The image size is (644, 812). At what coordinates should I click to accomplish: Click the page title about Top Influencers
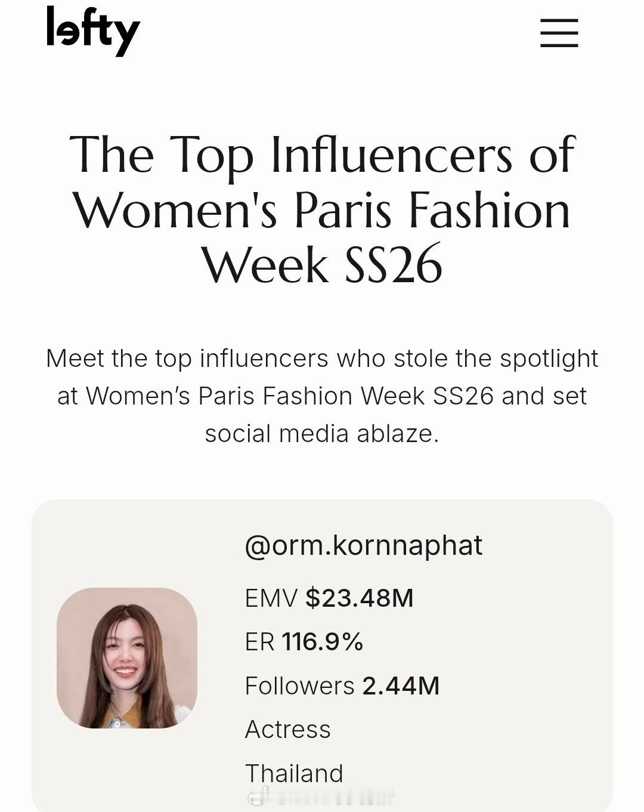[x=322, y=155]
